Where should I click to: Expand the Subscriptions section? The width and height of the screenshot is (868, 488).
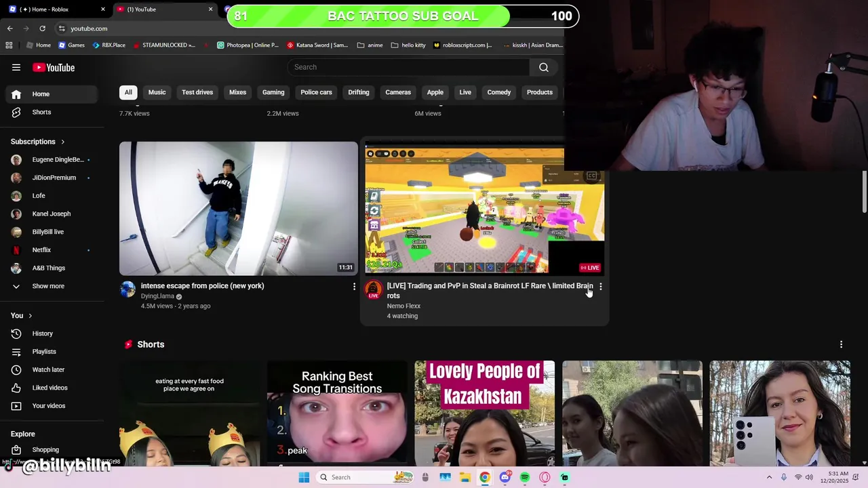[x=38, y=142]
